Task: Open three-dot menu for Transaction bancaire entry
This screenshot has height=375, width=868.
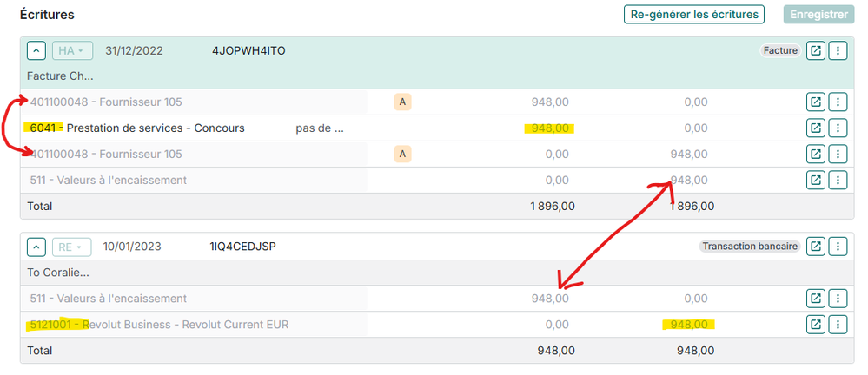Action: click(838, 247)
